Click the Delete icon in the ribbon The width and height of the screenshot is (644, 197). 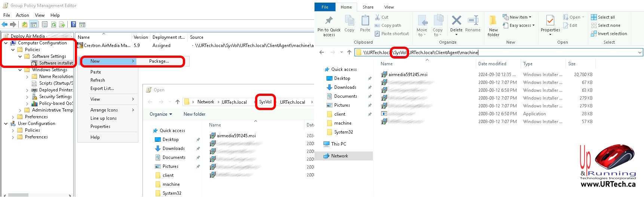tap(456, 21)
